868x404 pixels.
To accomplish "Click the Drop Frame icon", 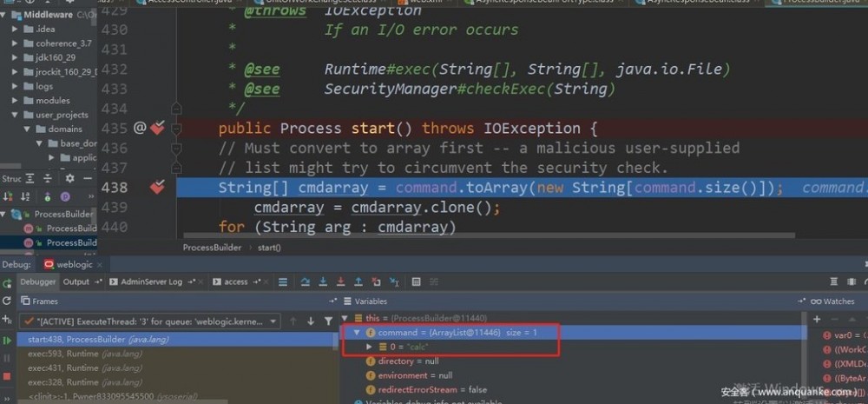I will [377, 282].
